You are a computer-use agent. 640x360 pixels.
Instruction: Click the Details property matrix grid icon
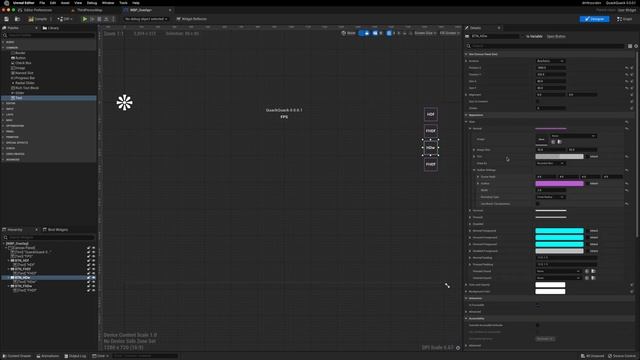pyautogui.click(x=630, y=46)
